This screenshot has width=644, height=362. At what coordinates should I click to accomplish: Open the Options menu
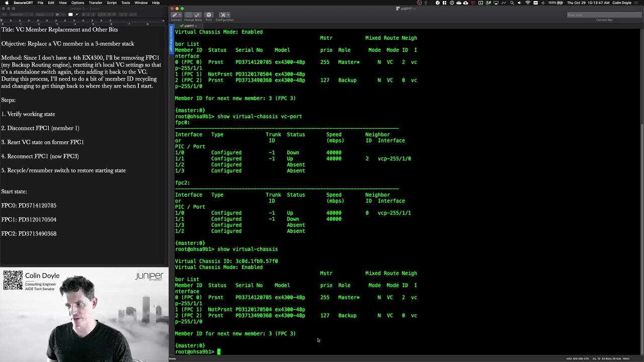[x=77, y=3]
